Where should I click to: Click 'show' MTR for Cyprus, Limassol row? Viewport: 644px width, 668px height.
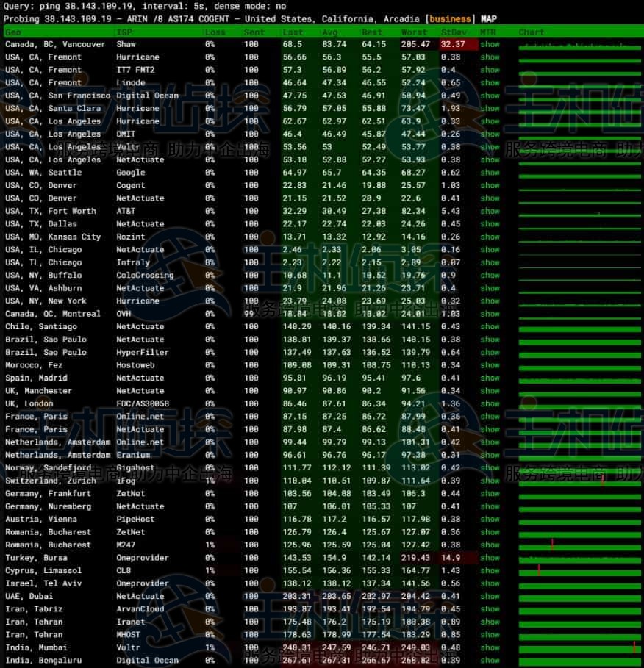(x=490, y=570)
